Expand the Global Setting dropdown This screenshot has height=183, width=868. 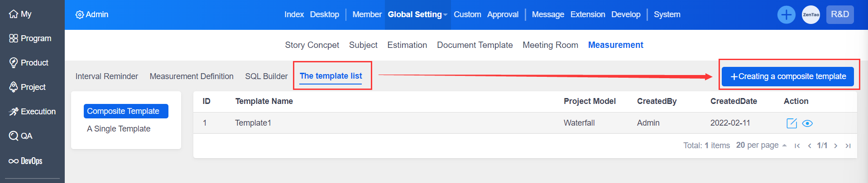pos(417,14)
